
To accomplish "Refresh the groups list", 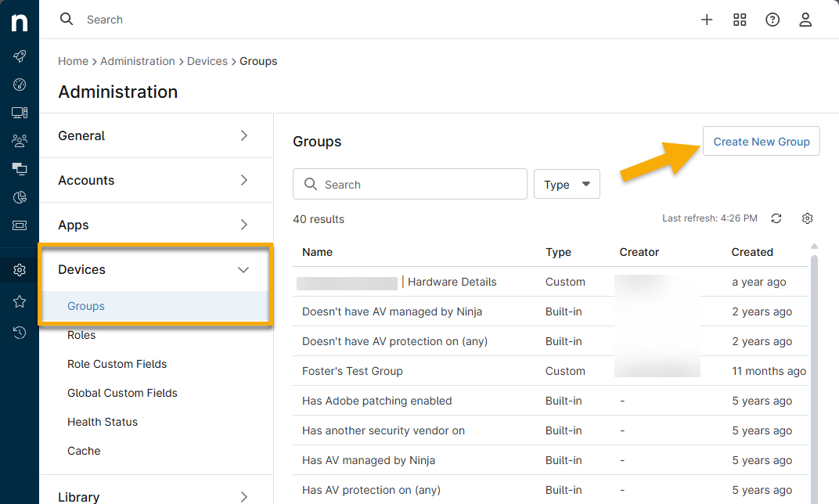I will coord(776,219).
